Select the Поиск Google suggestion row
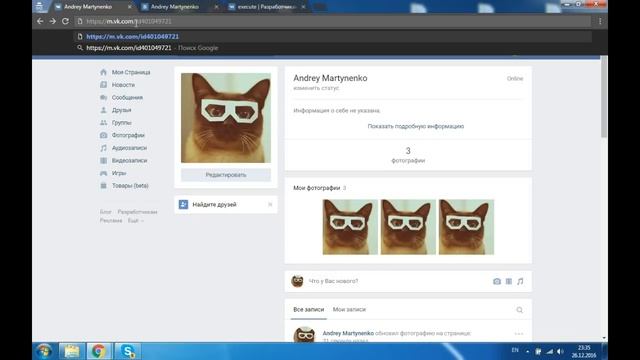Screen dimensions: 640x360 pos(333,48)
